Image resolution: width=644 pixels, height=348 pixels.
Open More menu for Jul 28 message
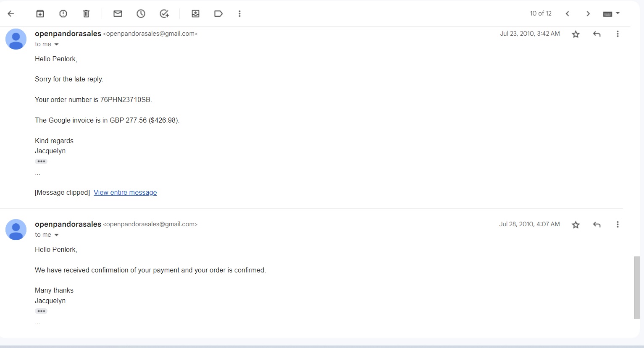click(x=617, y=225)
